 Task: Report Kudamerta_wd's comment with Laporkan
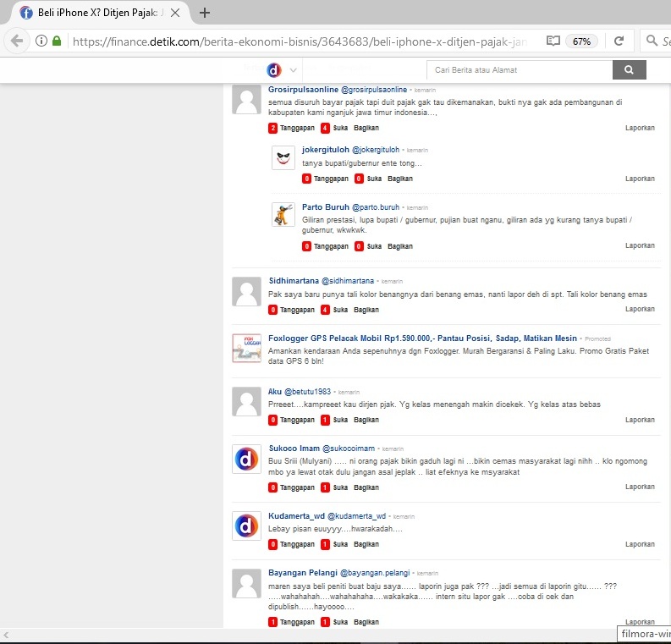pyautogui.click(x=640, y=544)
